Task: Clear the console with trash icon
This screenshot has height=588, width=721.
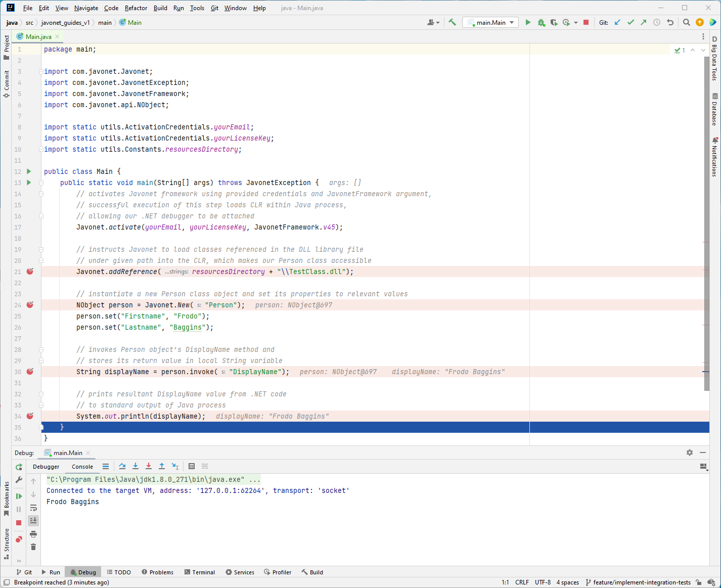Action: click(x=33, y=547)
